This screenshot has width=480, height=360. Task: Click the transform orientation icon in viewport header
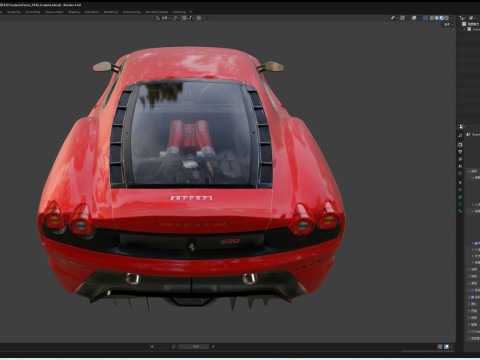[158, 18]
